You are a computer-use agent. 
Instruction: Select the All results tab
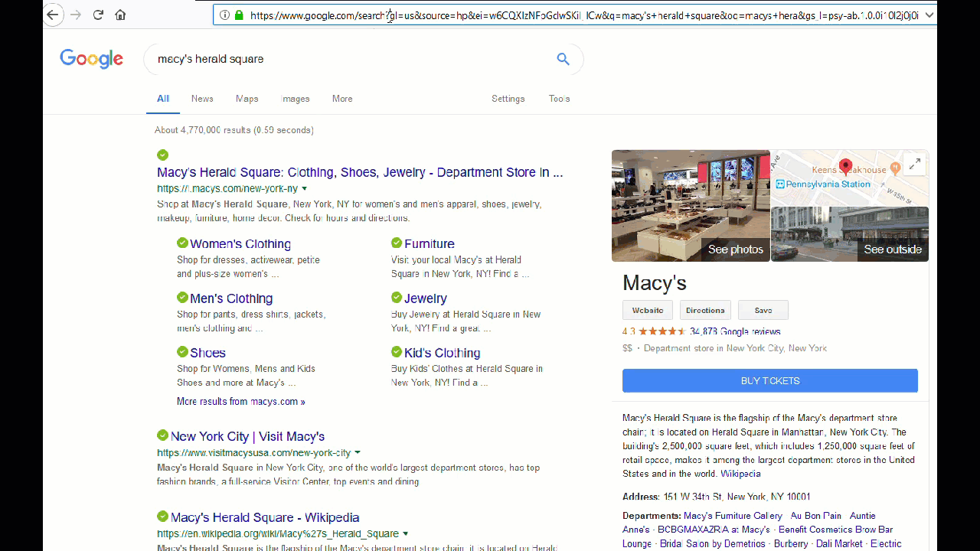[163, 99]
